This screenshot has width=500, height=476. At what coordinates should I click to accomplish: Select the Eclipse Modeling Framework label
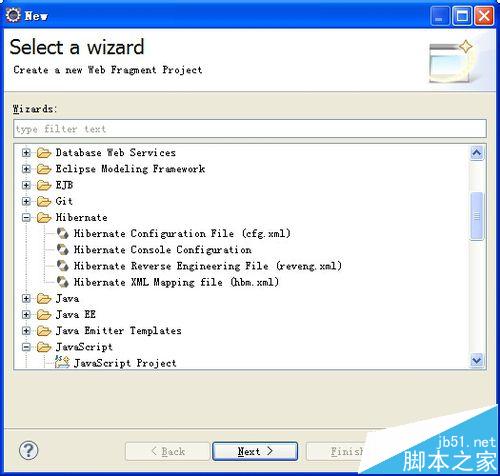pos(130,169)
